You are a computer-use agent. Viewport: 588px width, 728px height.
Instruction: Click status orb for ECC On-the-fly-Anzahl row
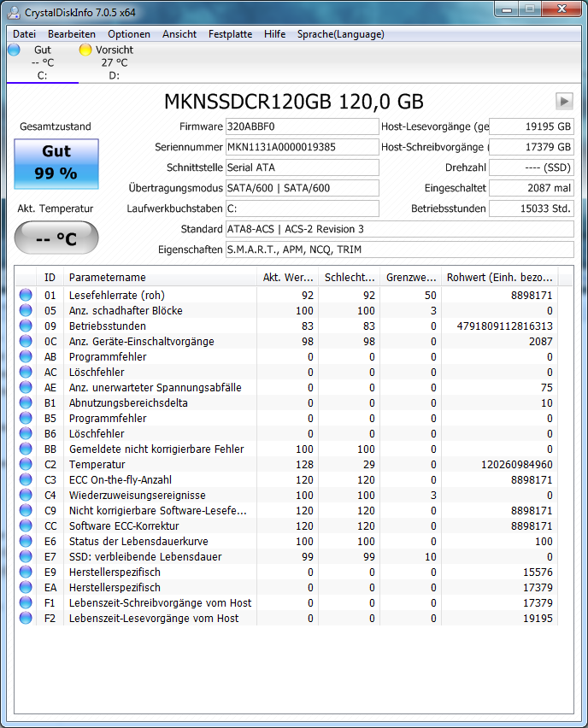click(x=26, y=479)
